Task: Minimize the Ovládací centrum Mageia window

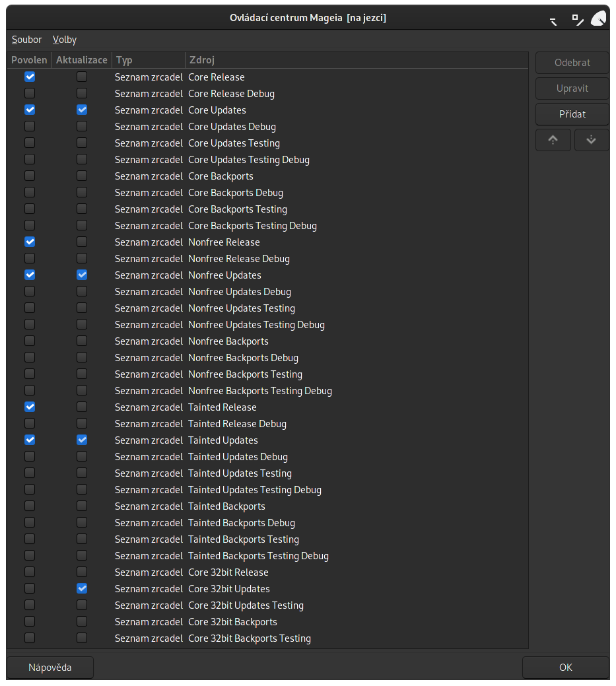Action: coord(553,20)
